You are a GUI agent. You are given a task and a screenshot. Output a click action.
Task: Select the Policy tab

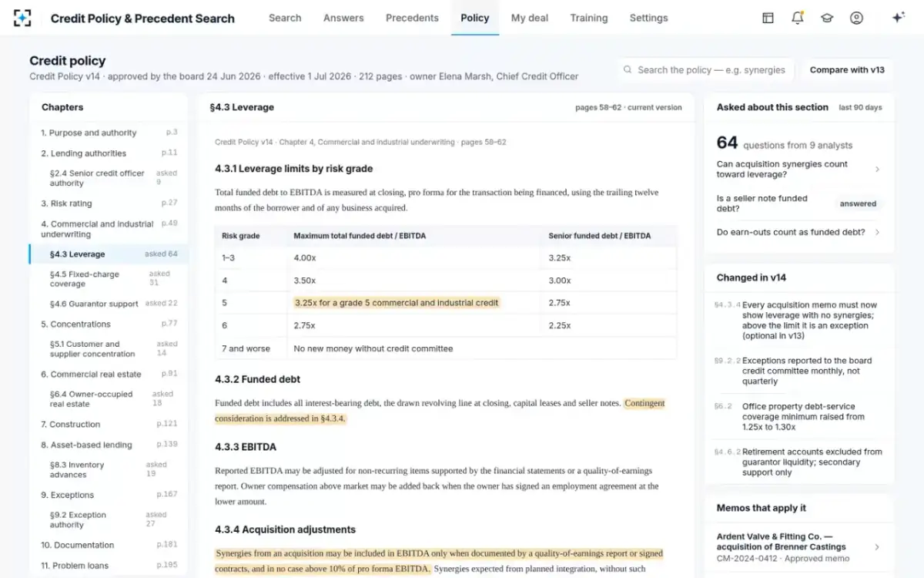(474, 18)
